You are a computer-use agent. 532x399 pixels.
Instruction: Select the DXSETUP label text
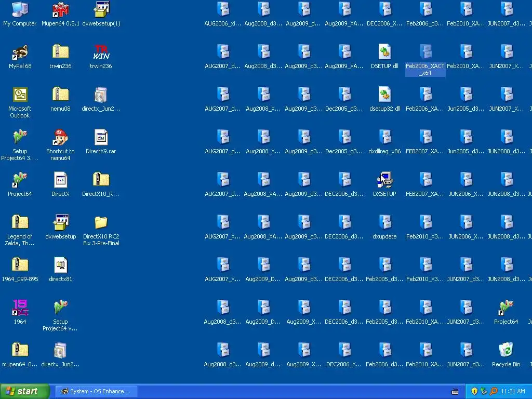384,194
